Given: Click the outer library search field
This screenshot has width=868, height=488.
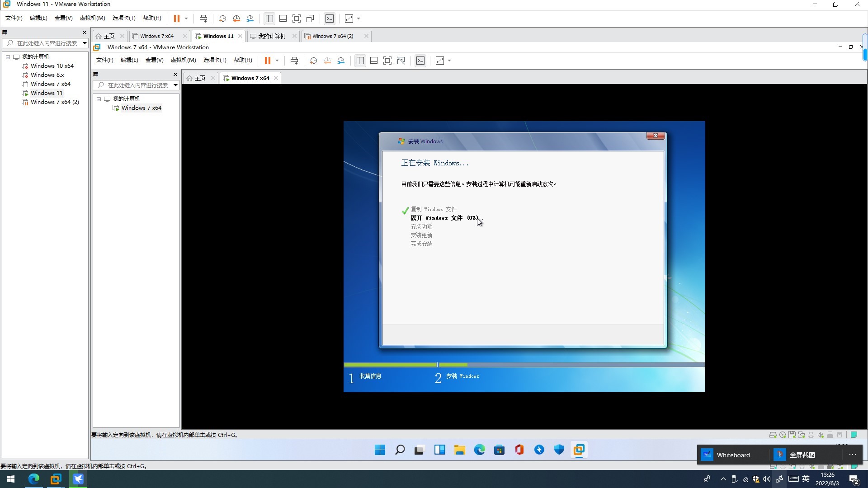Looking at the screenshot, I should click(x=45, y=43).
